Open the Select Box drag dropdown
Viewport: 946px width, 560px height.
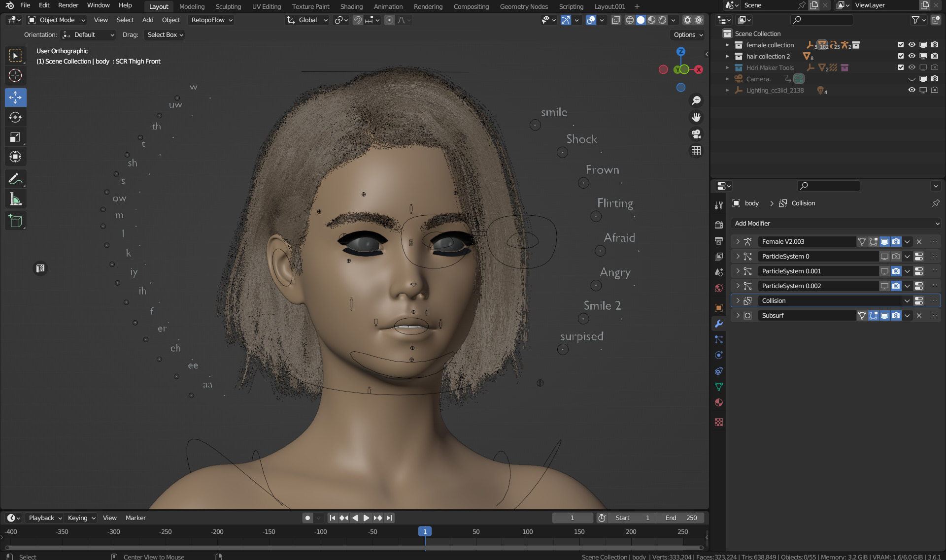165,35
